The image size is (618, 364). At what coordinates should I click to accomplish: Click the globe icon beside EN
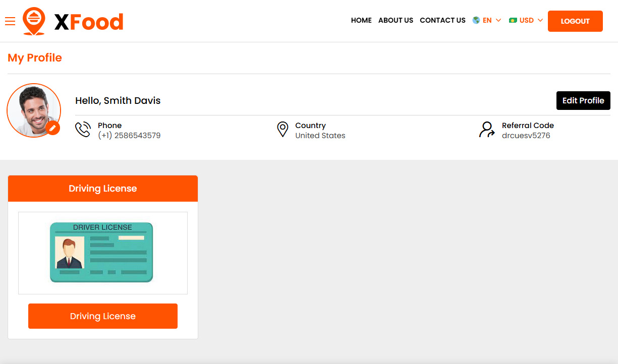coord(476,21)
